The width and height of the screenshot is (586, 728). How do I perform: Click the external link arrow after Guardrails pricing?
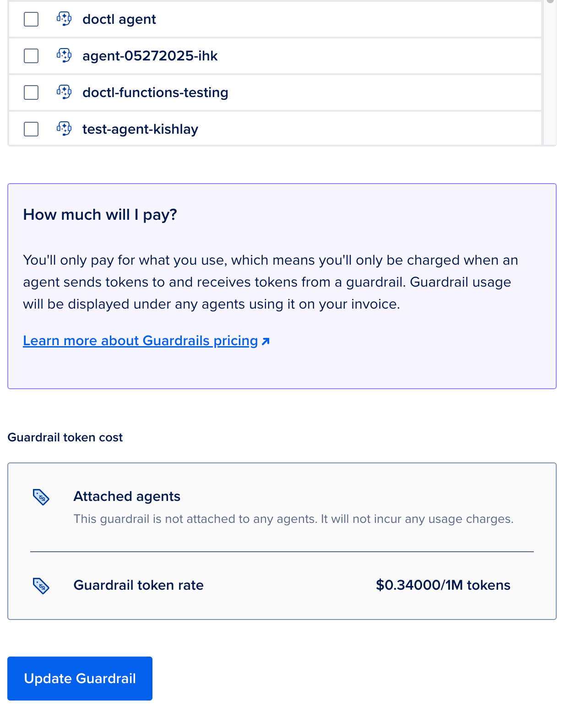point(266,341)
